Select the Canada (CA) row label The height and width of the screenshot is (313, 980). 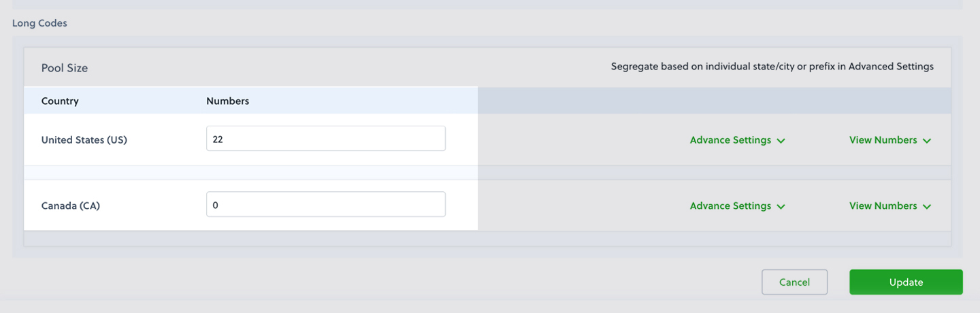pyautogui.click(x=71, y=206)
